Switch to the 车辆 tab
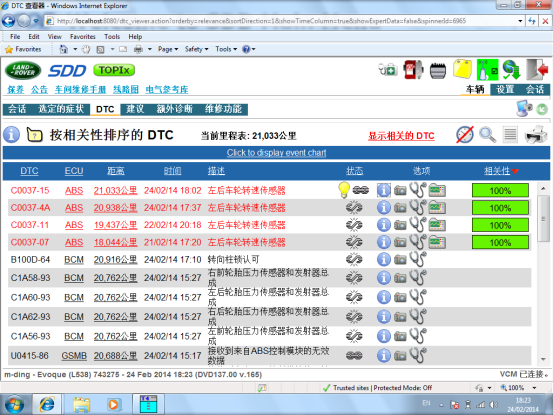This screenshot has width=553, height=415. tap(475, 90)
